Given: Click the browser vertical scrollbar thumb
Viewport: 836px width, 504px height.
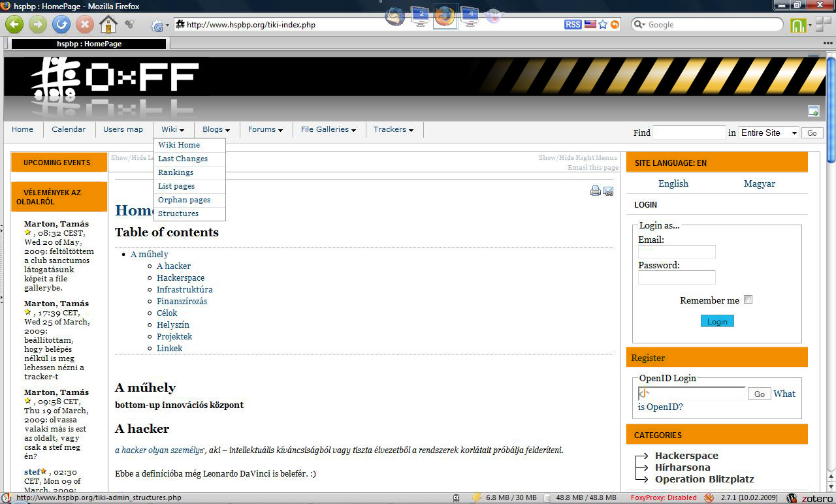Looking at the screenshot, I should (x=831, y=110).
